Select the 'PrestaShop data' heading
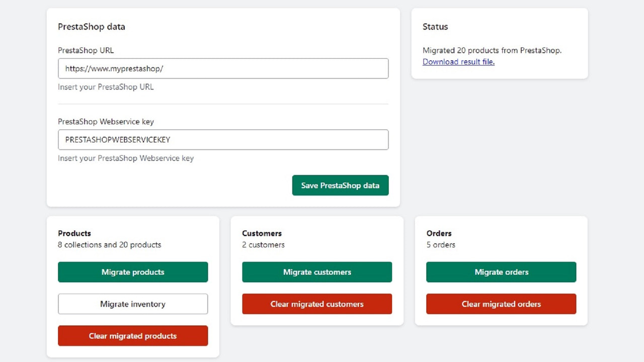This screenshot has width=644, height=362. tap(92, 27)
